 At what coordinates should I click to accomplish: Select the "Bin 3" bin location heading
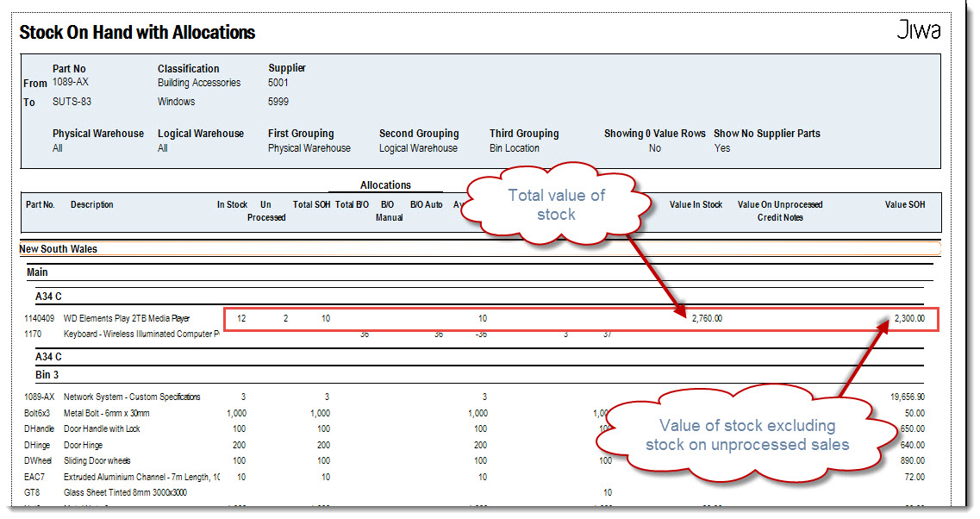point(47,374)
